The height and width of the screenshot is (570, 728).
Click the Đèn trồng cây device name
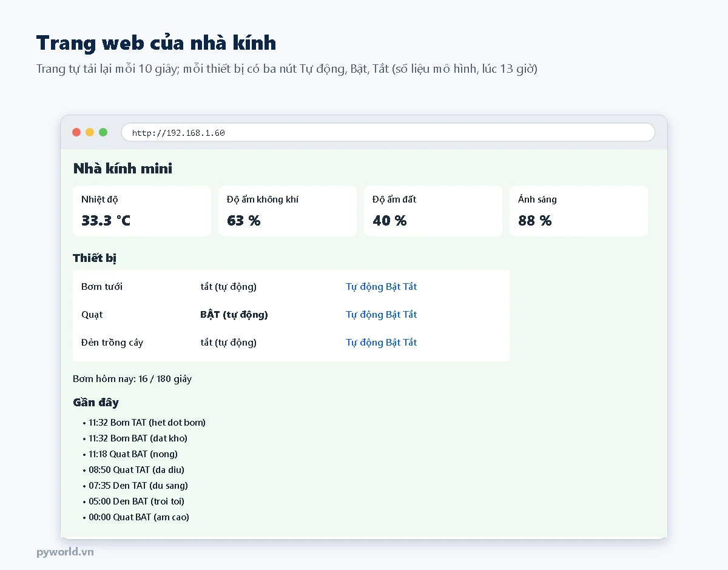coord(112,343)
